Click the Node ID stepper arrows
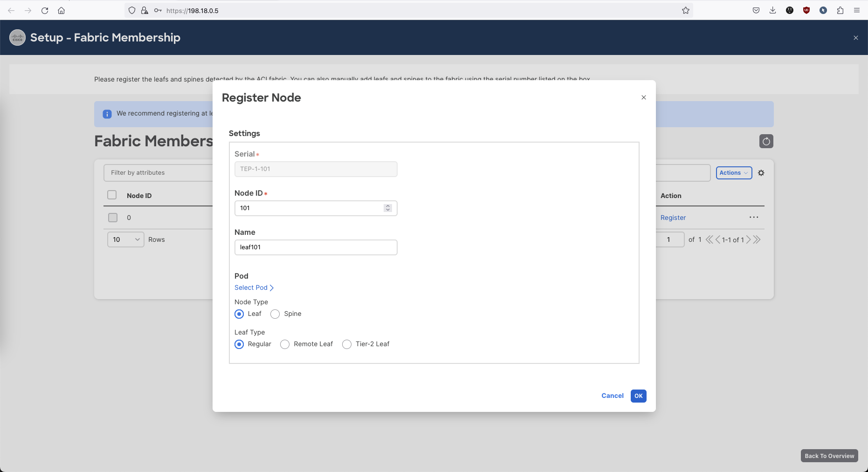 (388, 208)
